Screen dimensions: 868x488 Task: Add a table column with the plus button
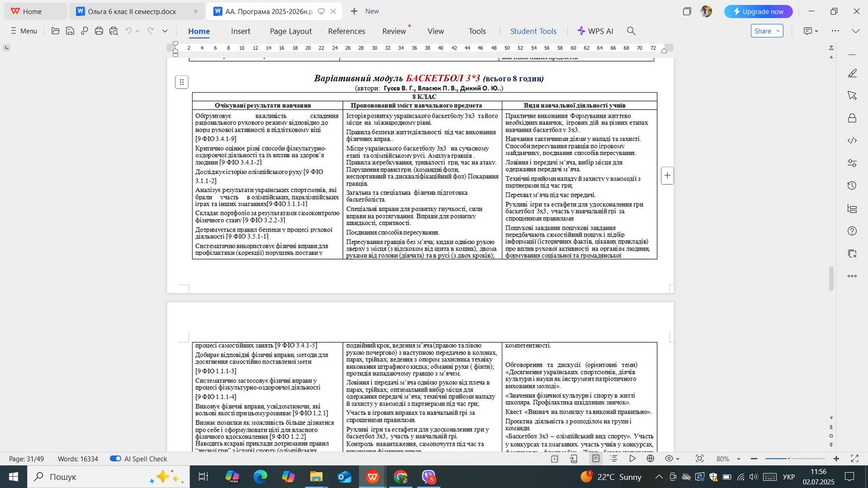pos(667,175)
